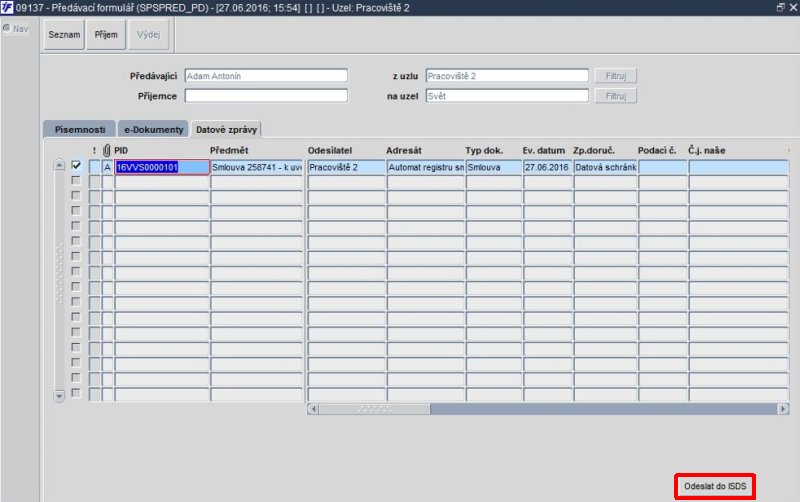Click the Předmět column header
The image size is (800, 502).
(x=229, y=150)
